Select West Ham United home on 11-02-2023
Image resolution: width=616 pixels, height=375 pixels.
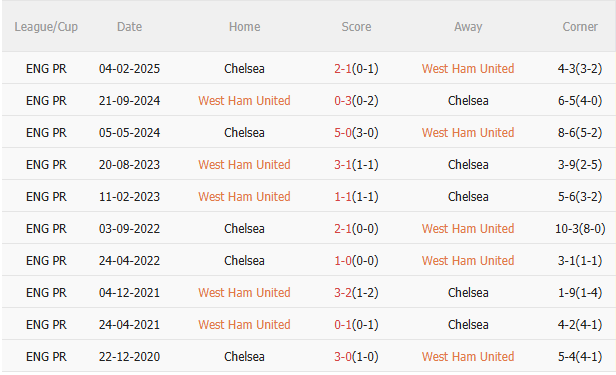[x=244, y=197]
